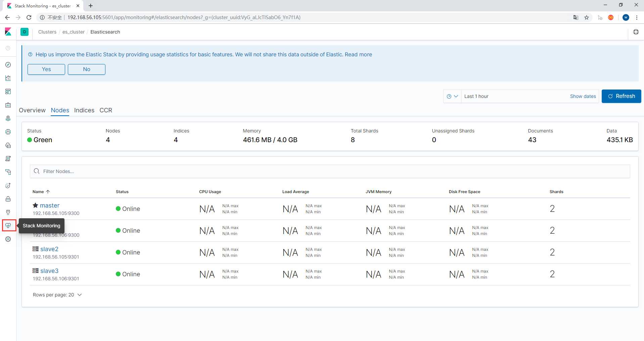Click the Documents count 43
Screen dimensions: 644x341
click(x=532, y=140)
